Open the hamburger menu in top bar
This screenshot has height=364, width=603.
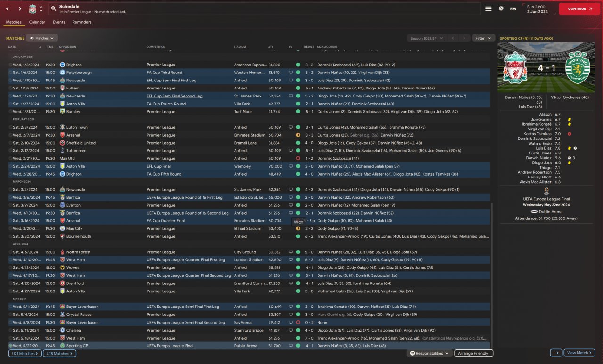click(489, 8)
